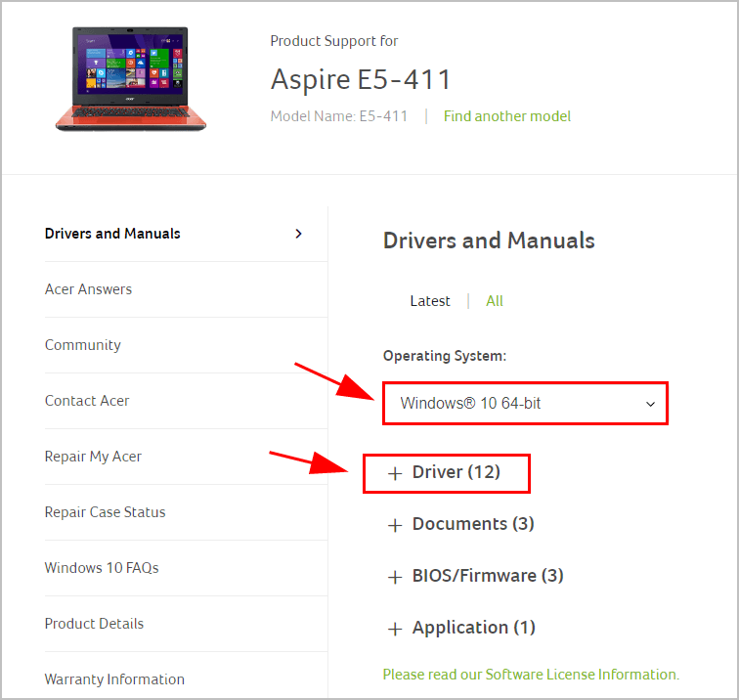The height and width of the screenshot is (700, 739).
Task: Expand the Documents (3) section
Action: point(473,524)
